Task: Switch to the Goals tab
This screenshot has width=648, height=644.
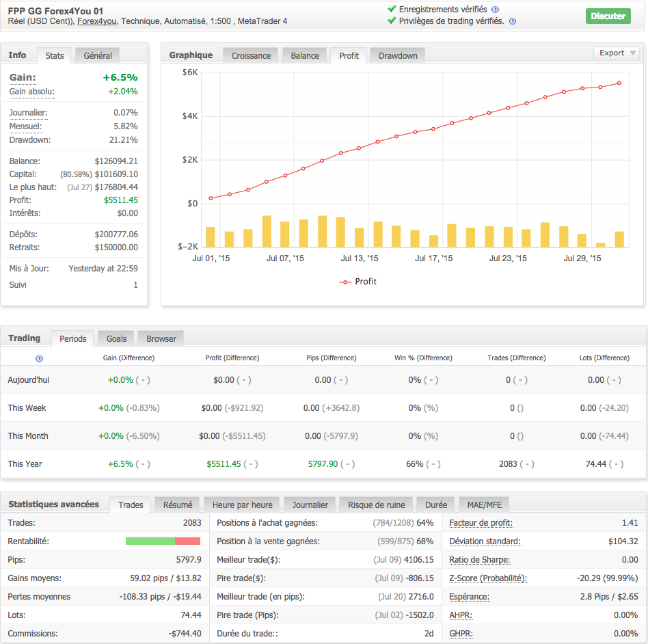Action: [116, 338]
